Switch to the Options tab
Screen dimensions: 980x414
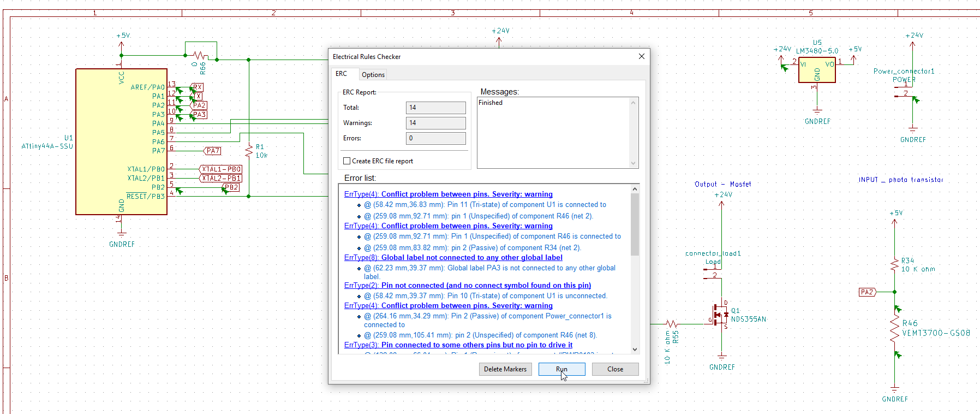(x=373, y=75)
